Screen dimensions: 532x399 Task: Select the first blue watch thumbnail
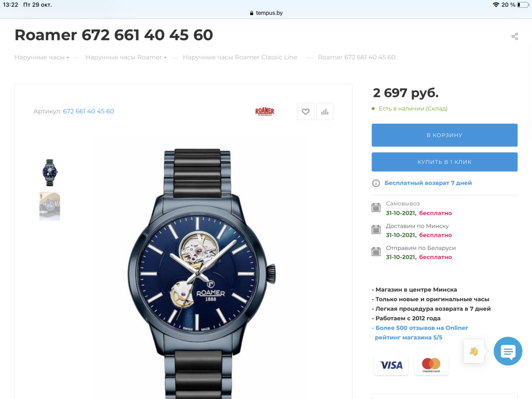[x=50, y=172]
